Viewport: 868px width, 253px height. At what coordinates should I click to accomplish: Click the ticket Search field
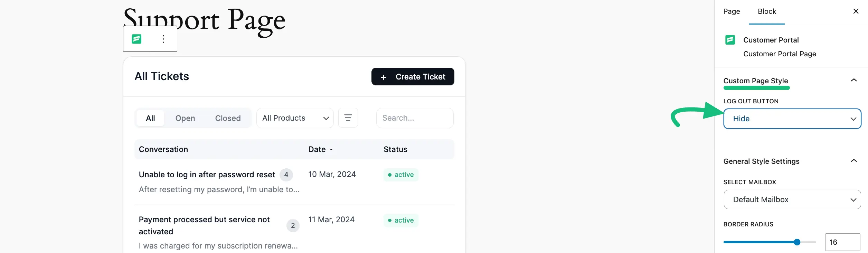415,118
